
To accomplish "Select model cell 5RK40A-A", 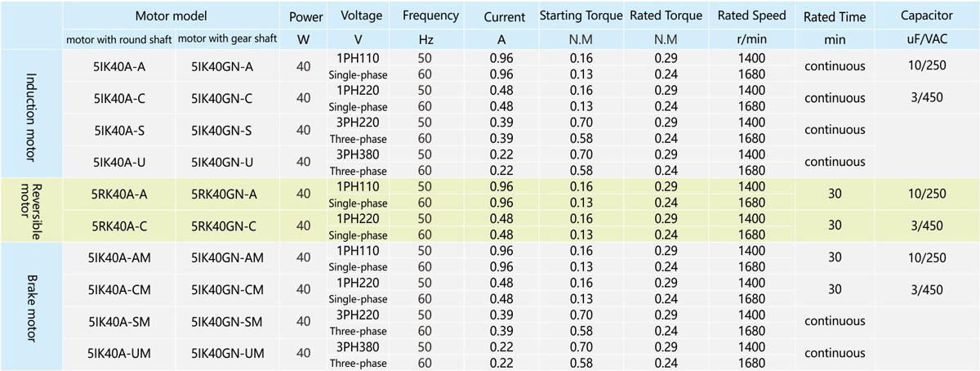I will [119, 194].
